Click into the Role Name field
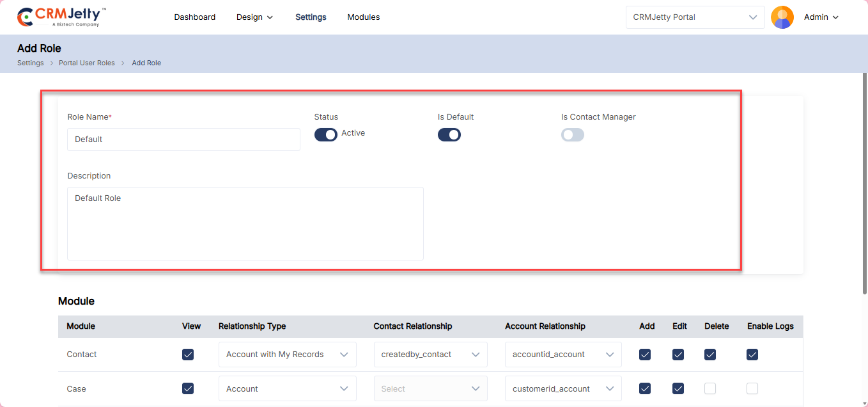Screen dimensions: 868x407 coord(183,140)
